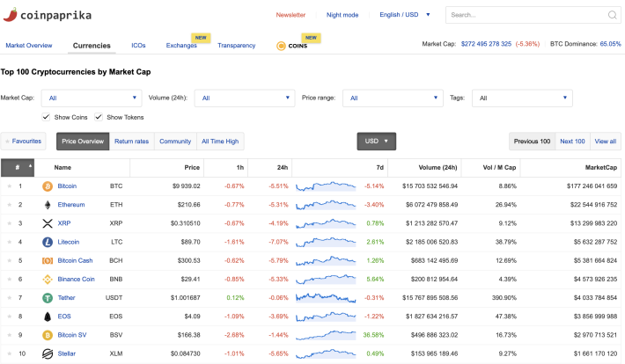Screen dimensions: 625x364
Task: Click the Stellar logo icon
Action: (48, 353)
